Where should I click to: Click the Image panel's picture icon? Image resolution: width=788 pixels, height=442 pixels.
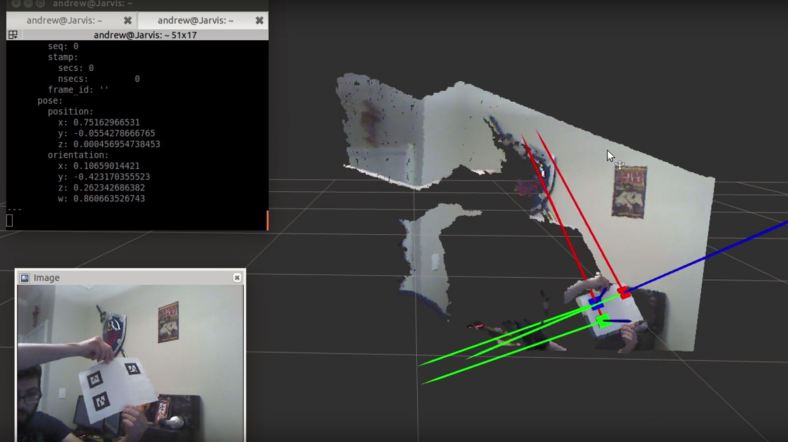[x=25, y=277]
